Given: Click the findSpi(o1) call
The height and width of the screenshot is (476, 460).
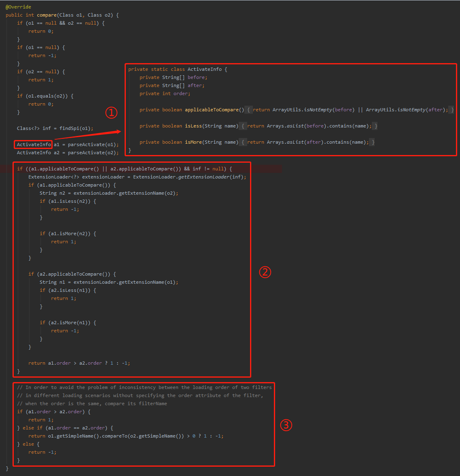Looking at the screenshot, I should [75, 128].
